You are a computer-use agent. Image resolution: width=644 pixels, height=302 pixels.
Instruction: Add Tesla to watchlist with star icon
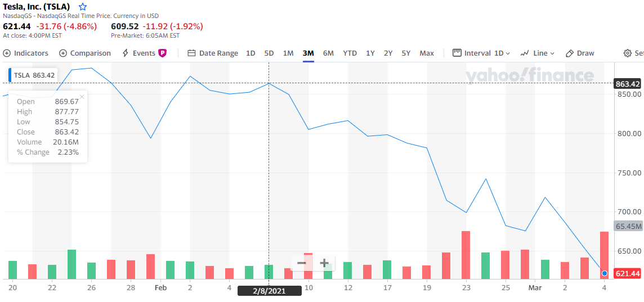[83, 7]
